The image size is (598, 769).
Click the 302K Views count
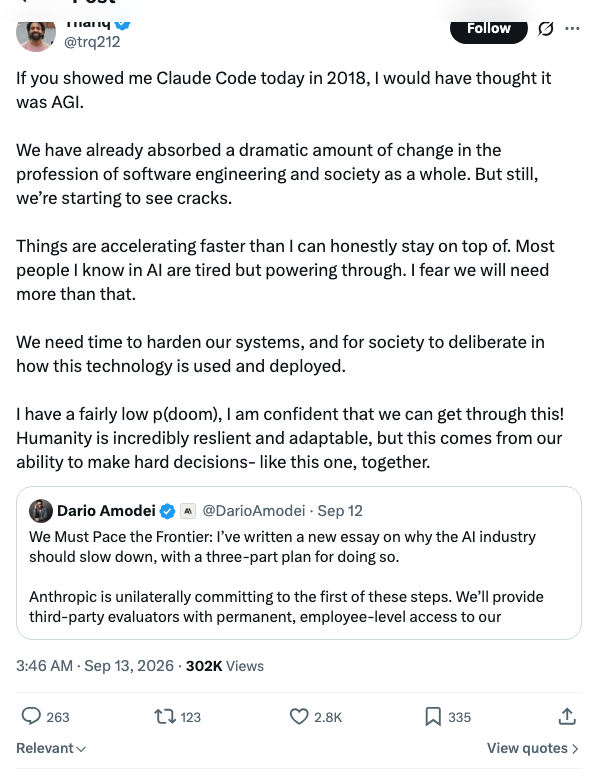pos(225,666)
